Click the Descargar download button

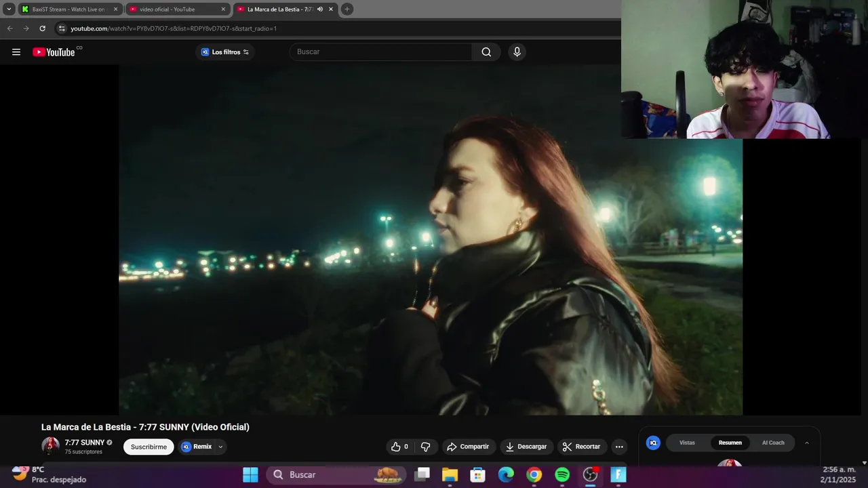[526, 447]
